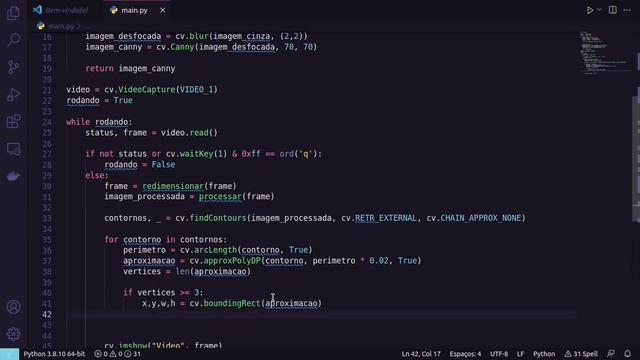Open the Search view
The width and height of the screenshot is (640, 360).
click(13, 40)
